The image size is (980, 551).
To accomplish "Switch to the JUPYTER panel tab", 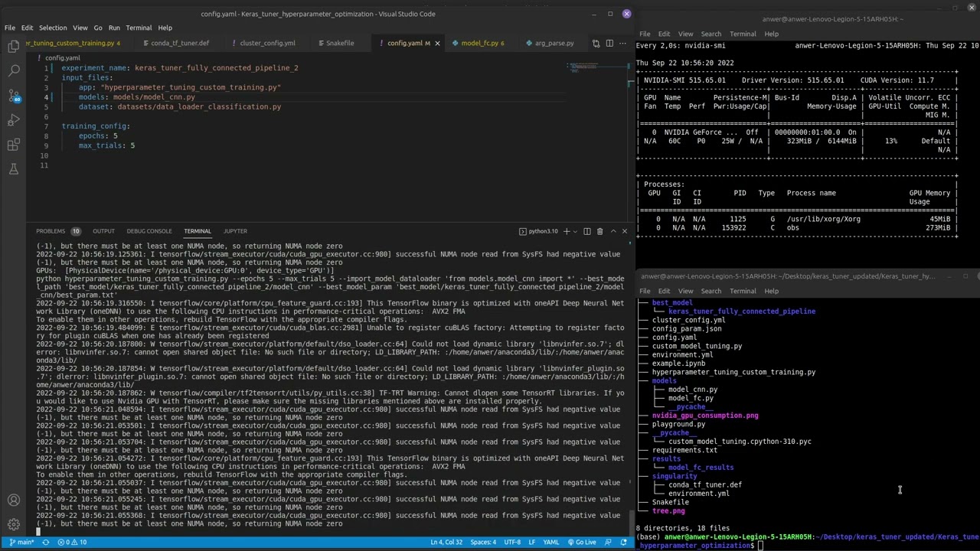I will click(x=235, y=231).
